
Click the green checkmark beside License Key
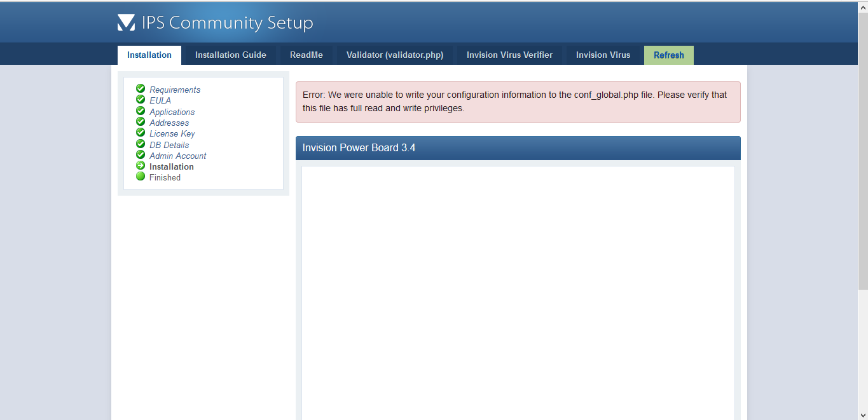(141, 132)
